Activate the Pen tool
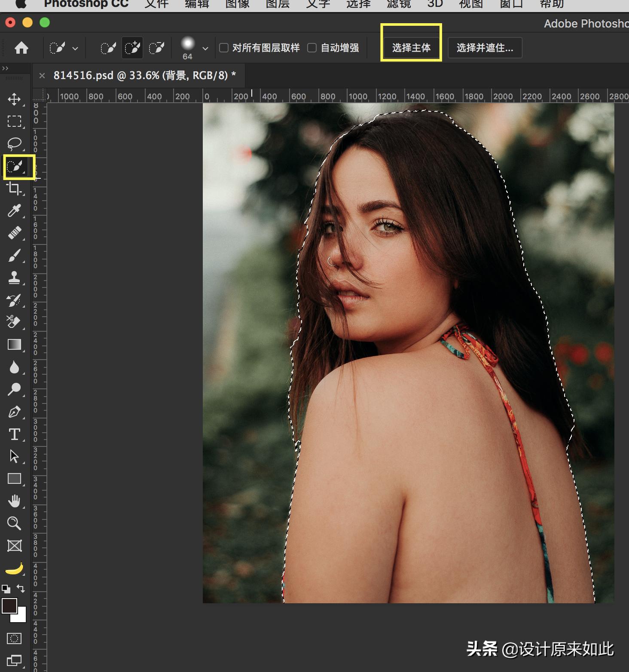Viewport: 629px width, 672px height. click(x=14, y=412)
